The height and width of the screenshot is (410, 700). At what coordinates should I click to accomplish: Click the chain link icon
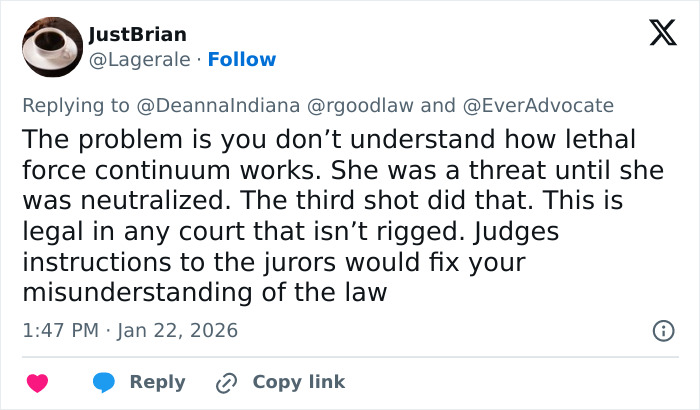click(229, 382)
